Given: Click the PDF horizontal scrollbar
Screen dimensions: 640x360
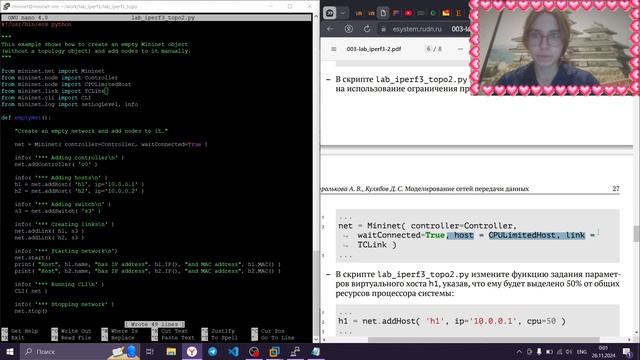Looking at the screenshot, I should [x=484, y=340].
